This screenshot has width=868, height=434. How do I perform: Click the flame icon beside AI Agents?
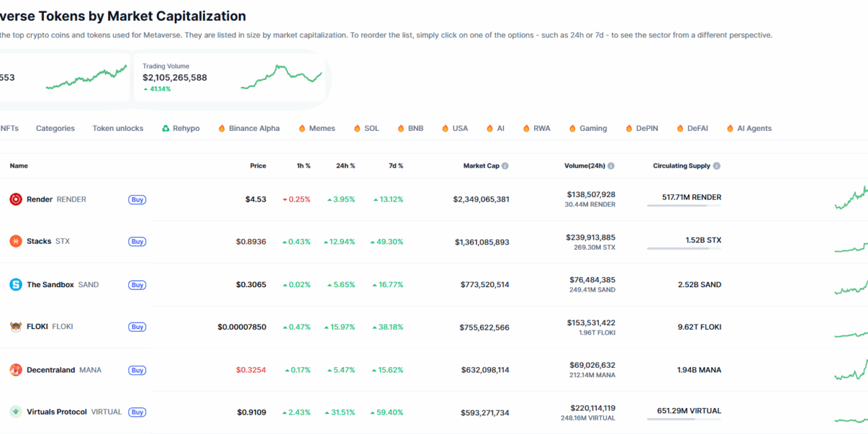730,128
